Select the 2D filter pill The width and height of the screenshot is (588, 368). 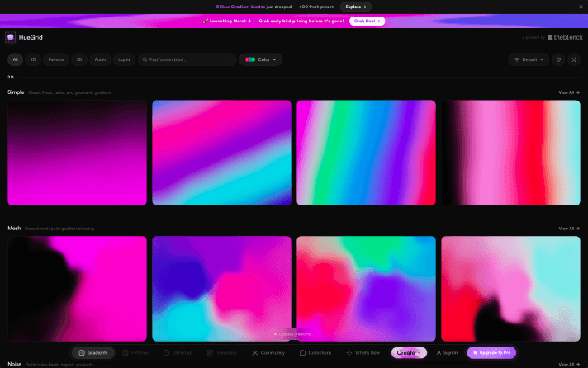[33, 59]
